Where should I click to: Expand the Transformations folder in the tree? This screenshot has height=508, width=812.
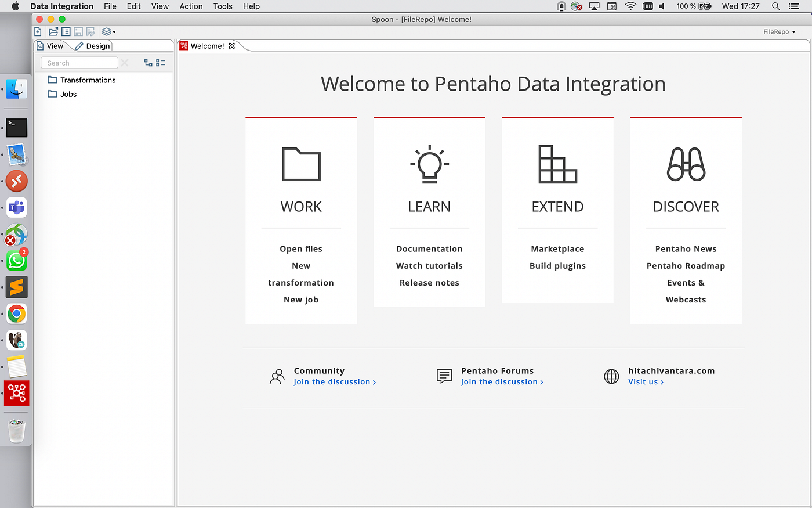point(86,80)
